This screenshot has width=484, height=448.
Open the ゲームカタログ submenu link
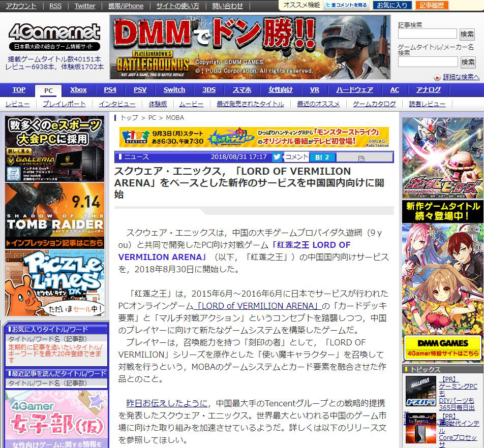click(374, 104)
